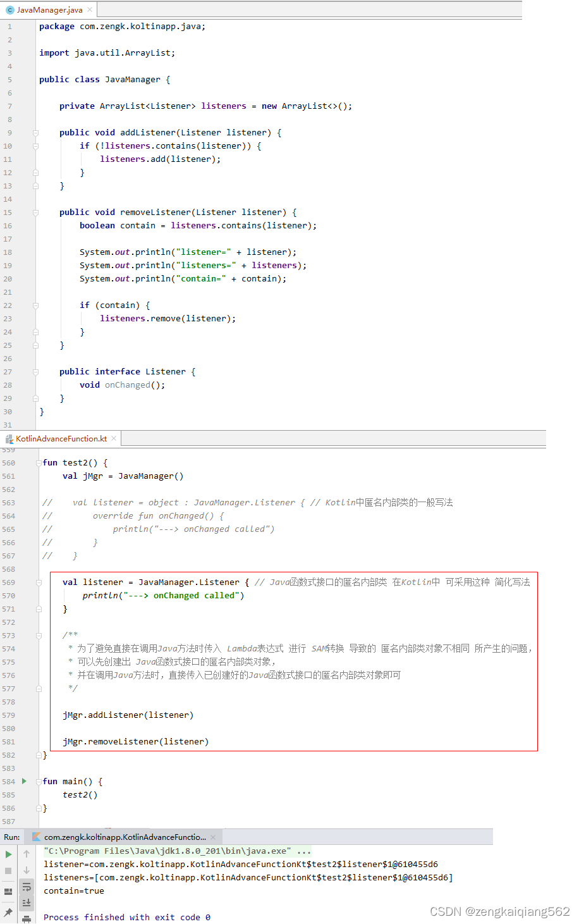The image size is (579, 924).
Task: Close the com.zengk.koltinapp run tab
Action: [x=213, y=837]
